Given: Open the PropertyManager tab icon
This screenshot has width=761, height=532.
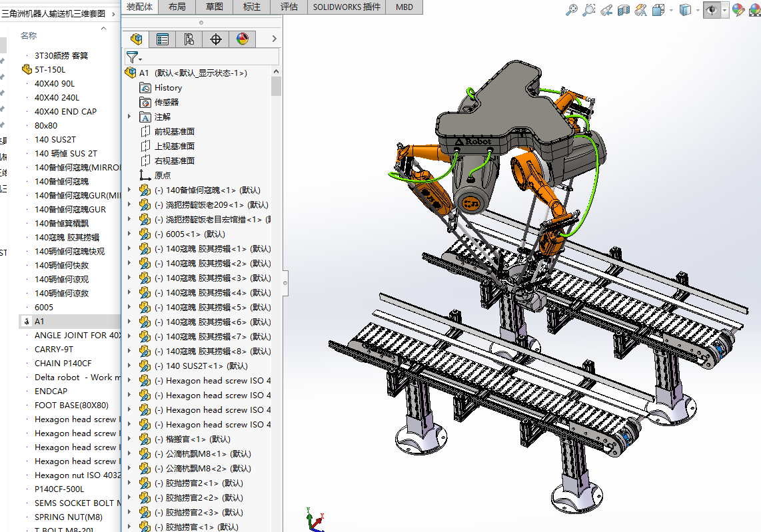Looking at the screenshot, I should pos(163,39).
